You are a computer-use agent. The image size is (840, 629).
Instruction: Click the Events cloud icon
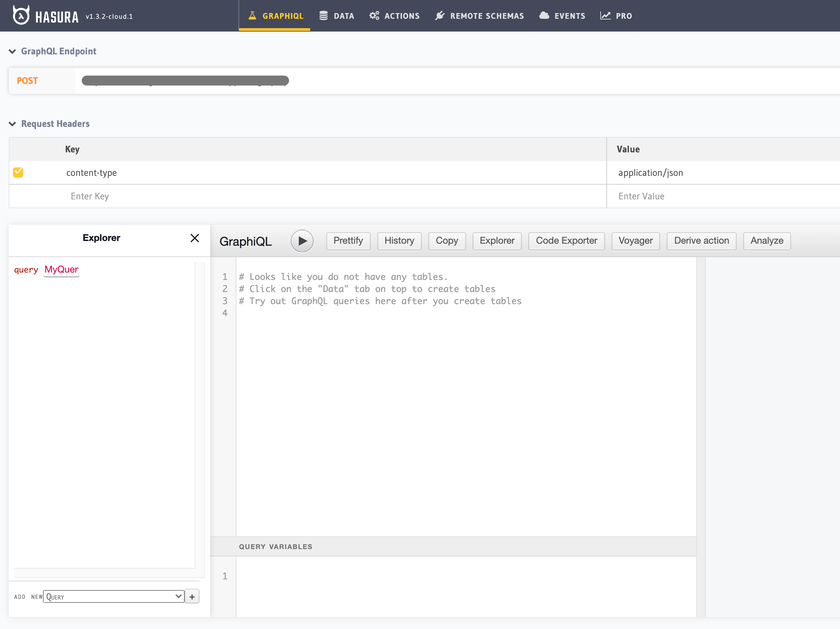pos(544,15)
